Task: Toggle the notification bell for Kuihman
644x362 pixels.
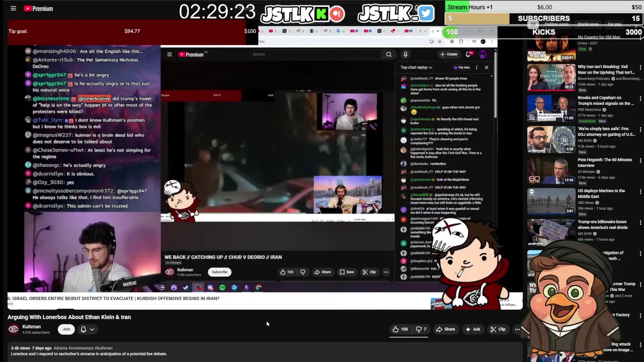Action: point(84,329)
